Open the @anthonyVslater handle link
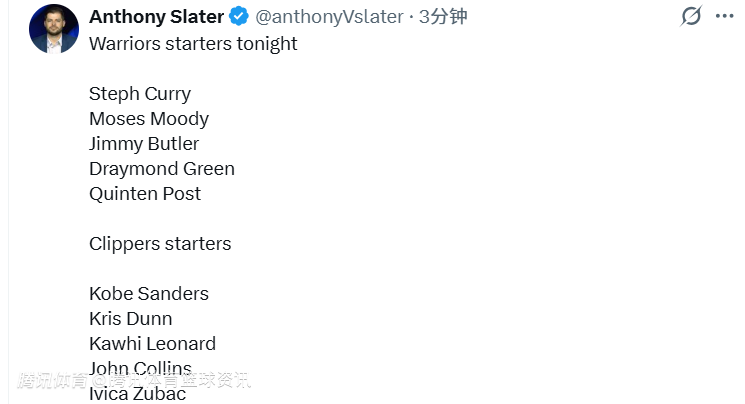This screenshot has height=404, width=745. (330, 17)
